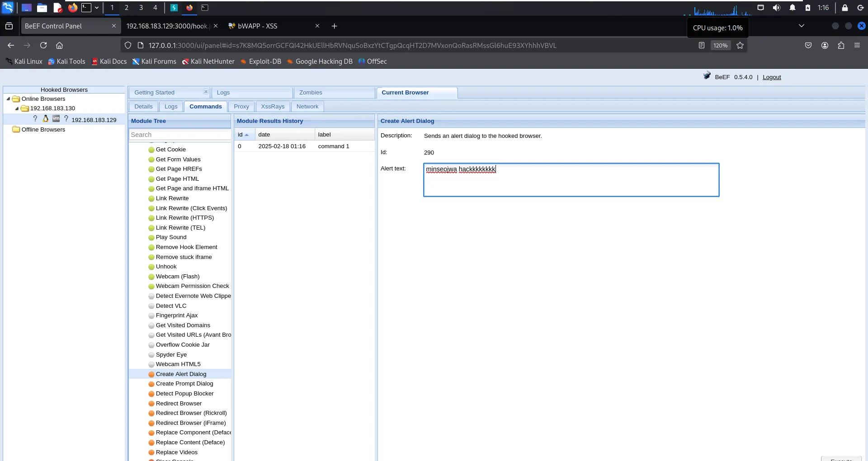Go back to previous page
The height and width of the screenshot is (461, 868).
pos(11,45)
